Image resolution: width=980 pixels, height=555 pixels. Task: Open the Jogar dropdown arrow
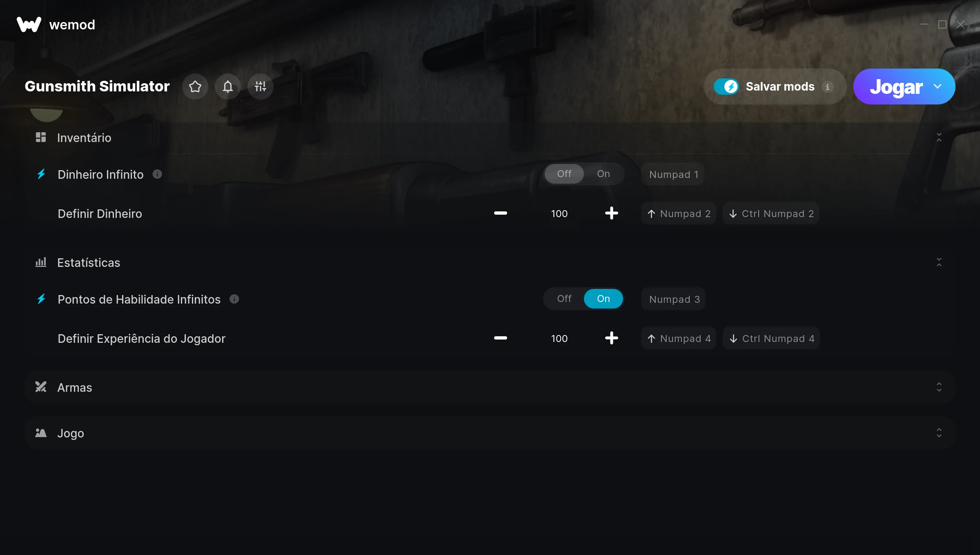pos(938,87)
